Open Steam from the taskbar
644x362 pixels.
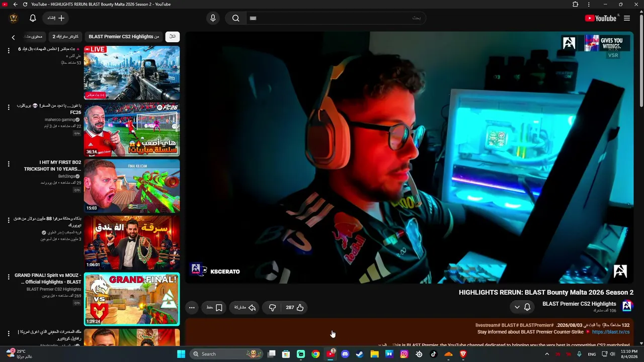pos(360,354)
